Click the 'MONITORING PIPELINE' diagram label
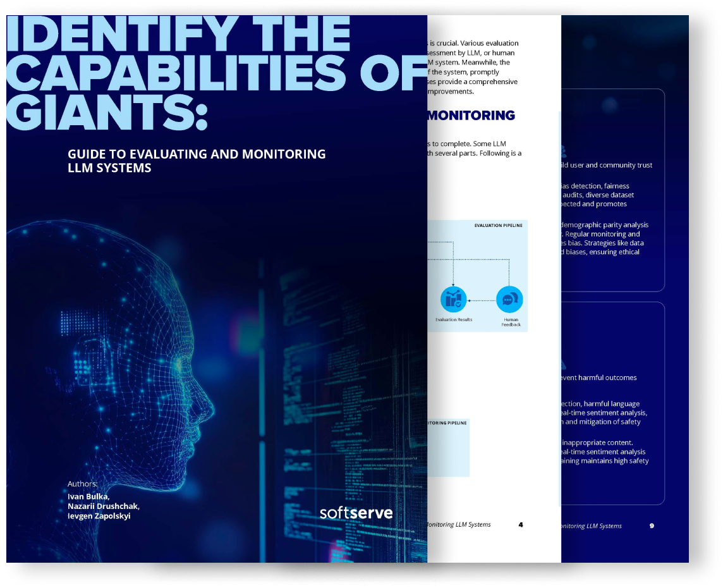 [447, 422]
